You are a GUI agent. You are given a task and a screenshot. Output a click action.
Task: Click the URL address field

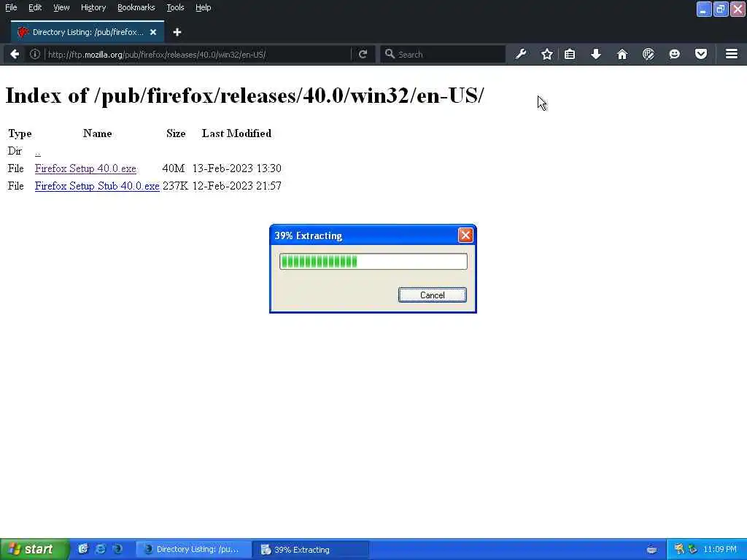(x=198, y=54)
